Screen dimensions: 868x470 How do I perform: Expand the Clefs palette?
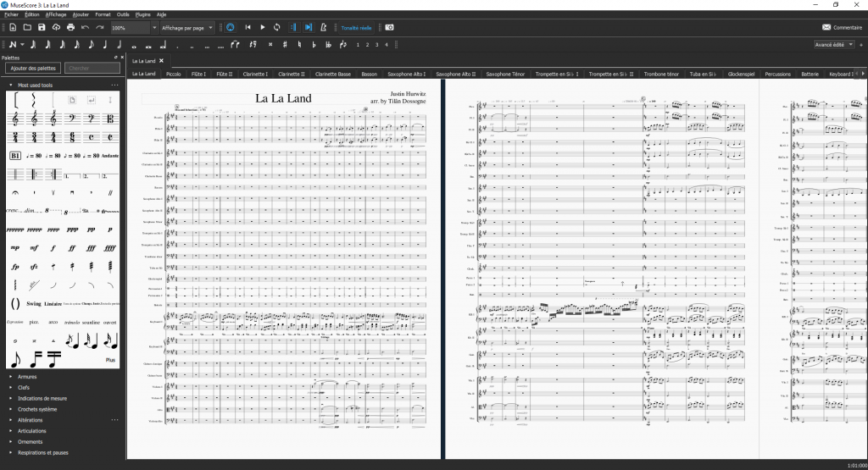(10, 388)
